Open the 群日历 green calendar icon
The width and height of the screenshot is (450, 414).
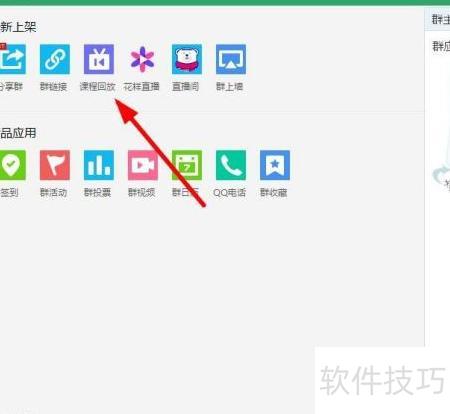point(187,165)
